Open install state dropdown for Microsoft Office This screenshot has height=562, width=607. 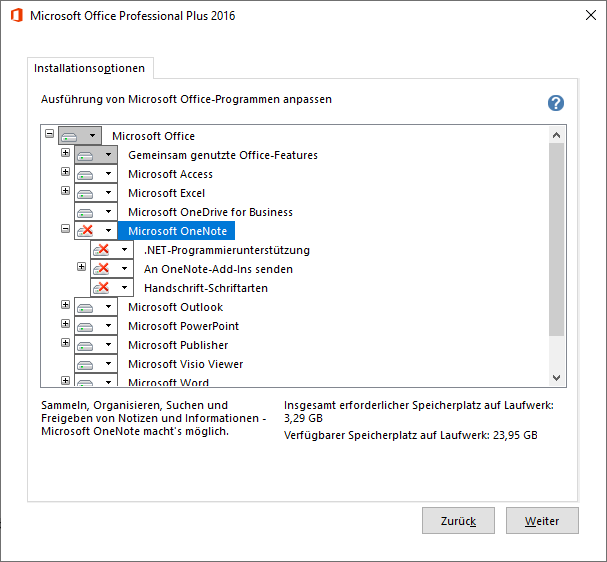80,135
